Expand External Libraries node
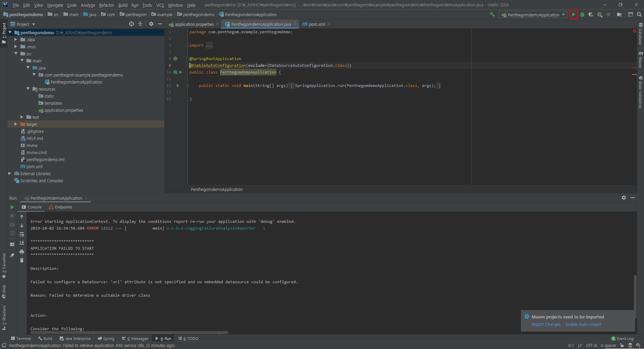Image resolution: width=644 pixels, height=349 pixels. coord(9,173)
